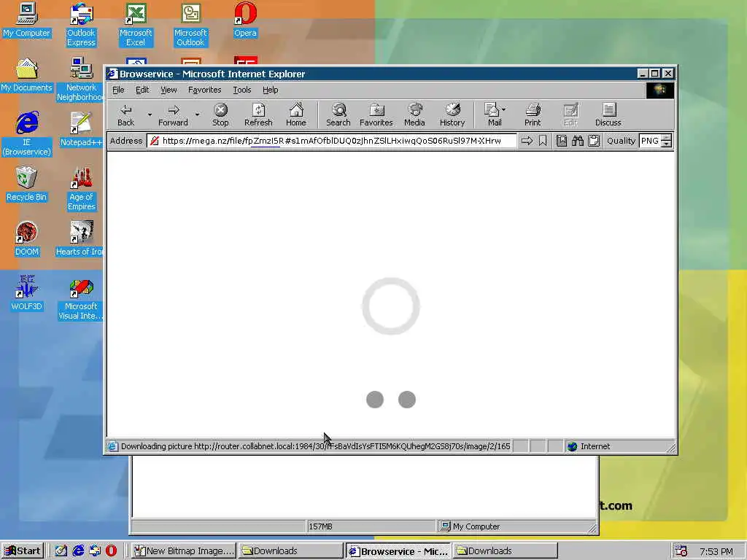The image size is (747, 560).
Task: Decrease Quality with the down spinner arrow
Action: coord(667,144)
